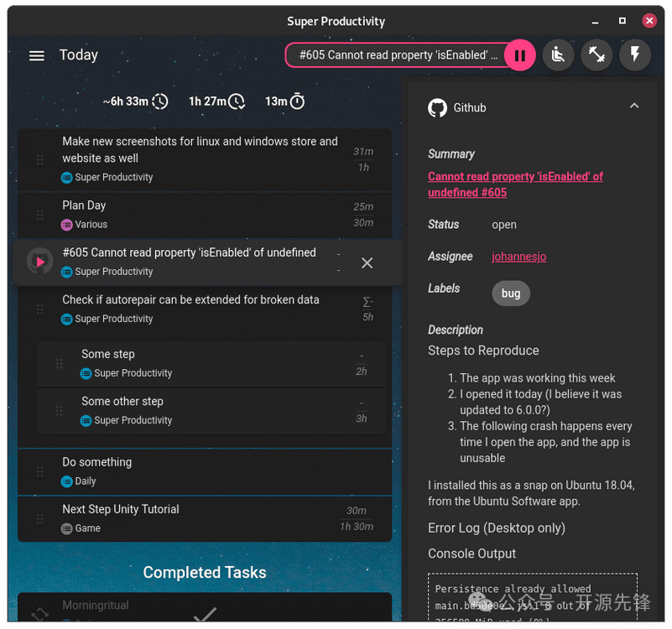
Task: Click the Daily tag icon under Do something
Action: pos(67,481)
